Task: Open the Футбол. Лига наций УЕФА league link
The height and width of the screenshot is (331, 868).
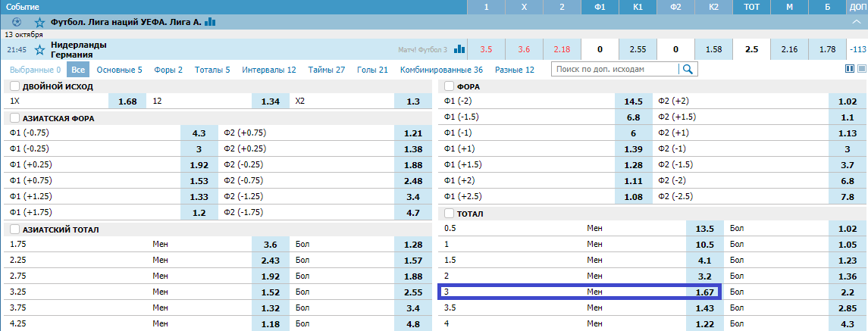Action: pos(126,23)
